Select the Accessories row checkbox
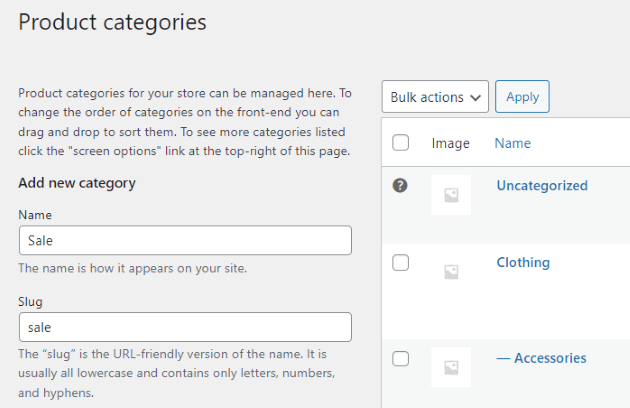The width and height of the screenshot is (630, 408). coord(401,358)
